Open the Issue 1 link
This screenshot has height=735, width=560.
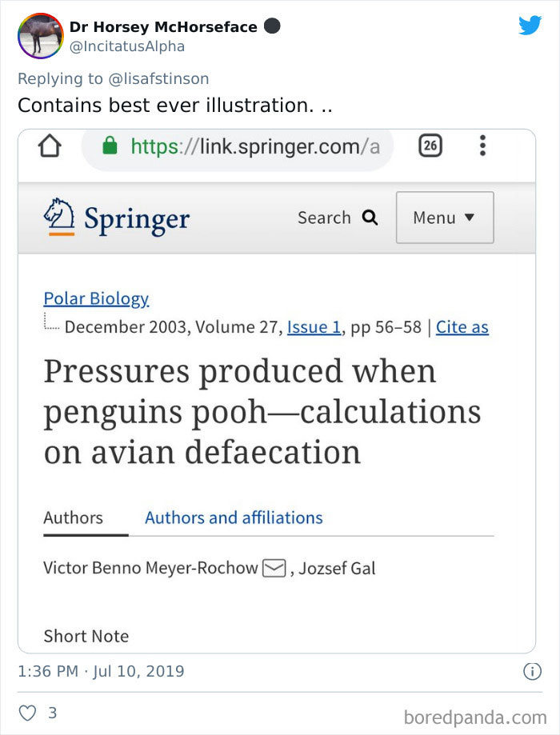coord(314,326)
